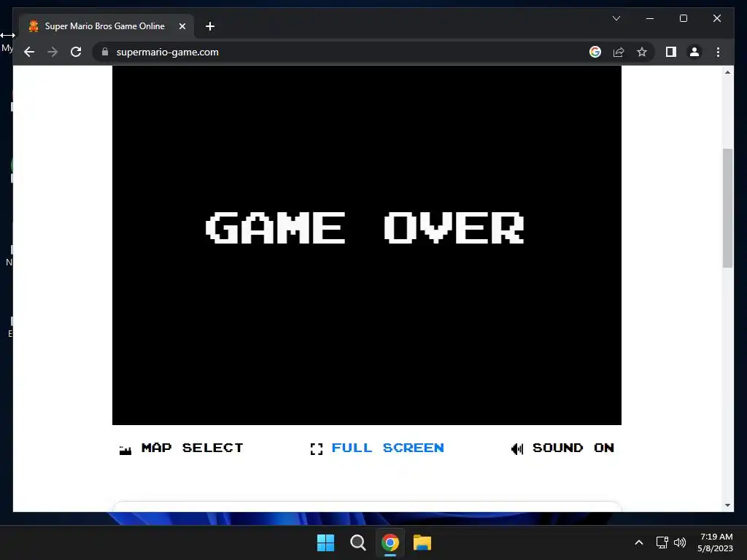Image resolution: width=747 pixels, height=560 pixels.
Task: Click page scrollbar down arrow
Action: point(727,505)
